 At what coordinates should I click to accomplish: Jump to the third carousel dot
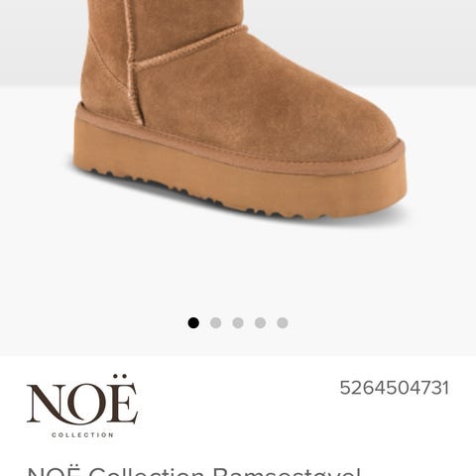click(238, 322)
